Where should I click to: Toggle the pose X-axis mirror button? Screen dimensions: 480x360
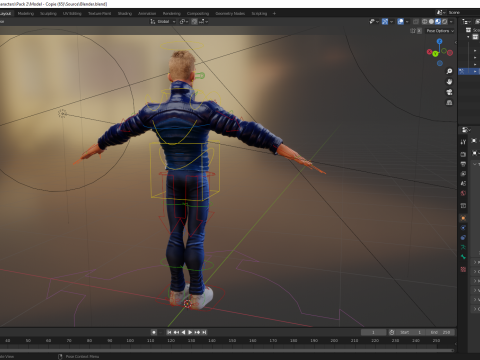(x=419, y=31)
